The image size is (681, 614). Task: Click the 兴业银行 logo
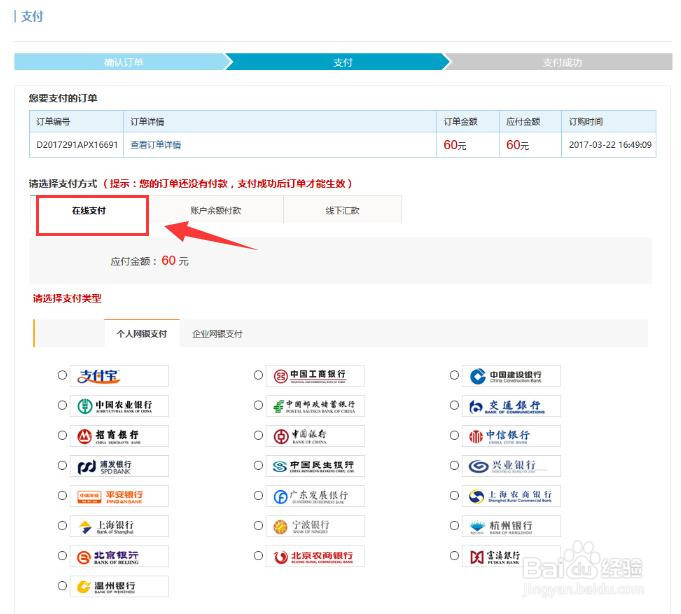click(x=511, y=466)
